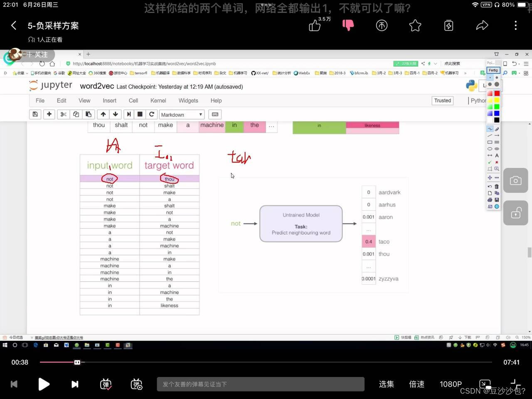The height and width of the screenshot is (399, 532).
Task: Click the Trusted notebook button
Action: pos(442,100)
